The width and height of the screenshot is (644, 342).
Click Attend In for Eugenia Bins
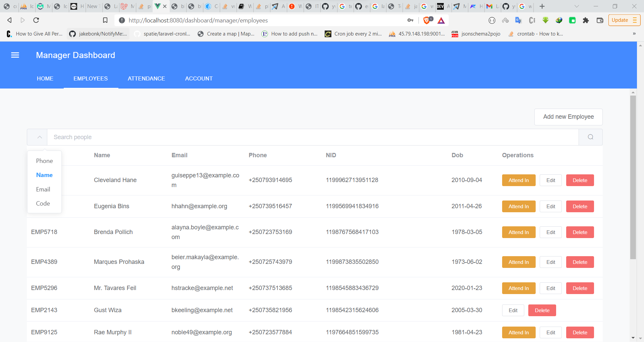tap(518, 206)
